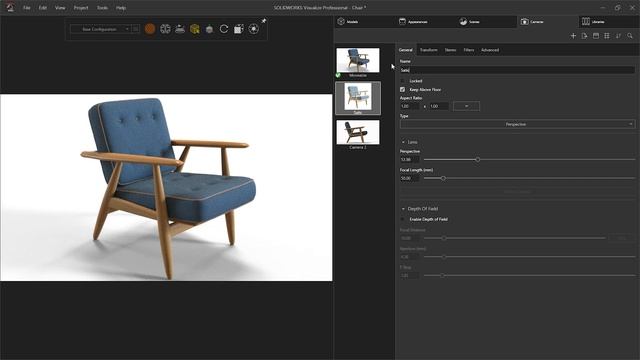The width and height of the screenshot is (640, 360).
Task: Enable Depth of Field checkbox
Action: coord(402,219)
